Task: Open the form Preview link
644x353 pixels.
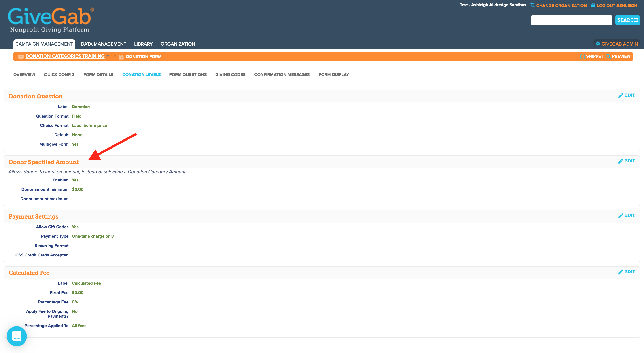Action: [621, 56]
